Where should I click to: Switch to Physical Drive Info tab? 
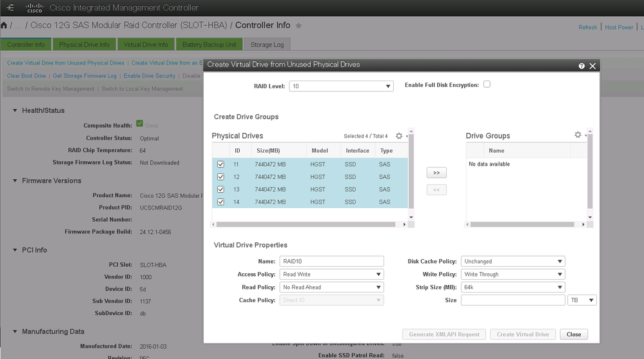[84, 44]
